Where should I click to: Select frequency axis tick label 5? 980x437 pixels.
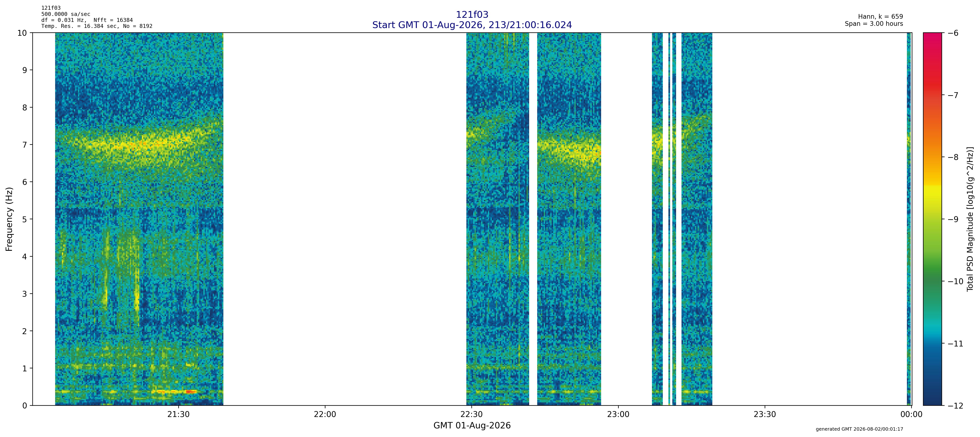pos(25,220)
